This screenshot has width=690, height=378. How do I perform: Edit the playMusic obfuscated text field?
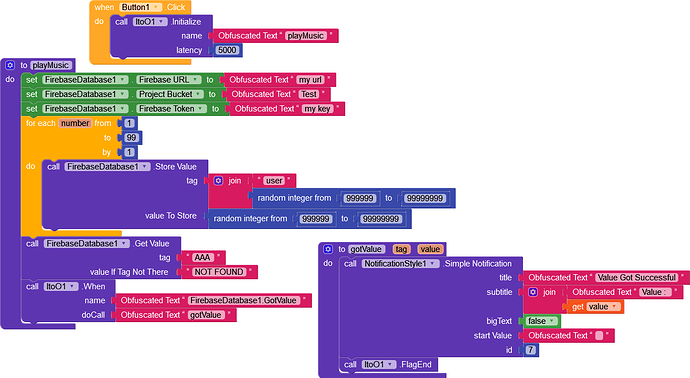pos(306,36)
